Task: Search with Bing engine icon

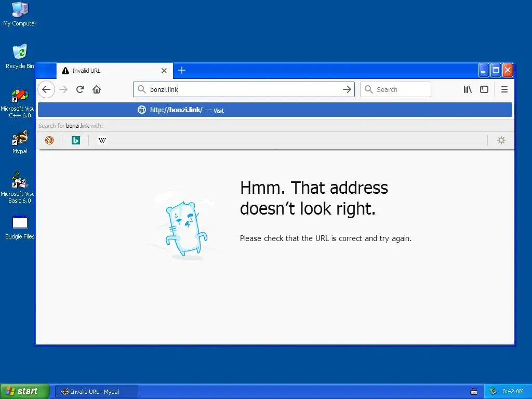Action: click(76, 140)
